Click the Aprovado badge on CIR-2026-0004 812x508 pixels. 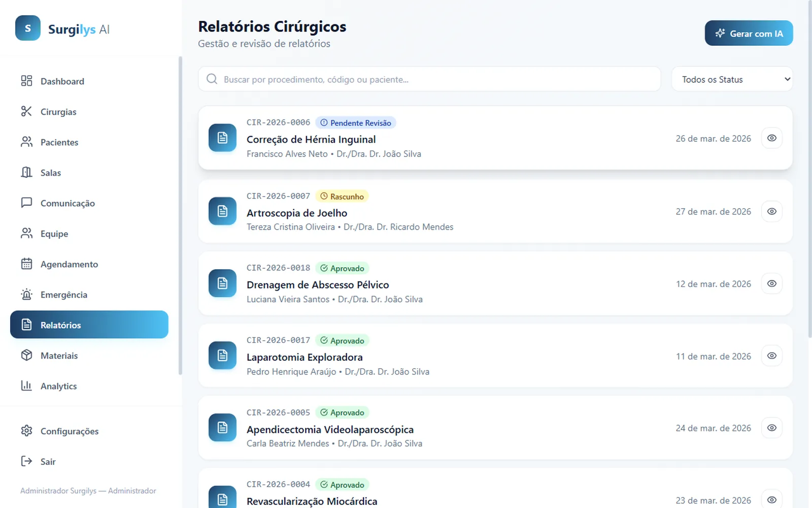pyautogui.click(x=342, y=485)
